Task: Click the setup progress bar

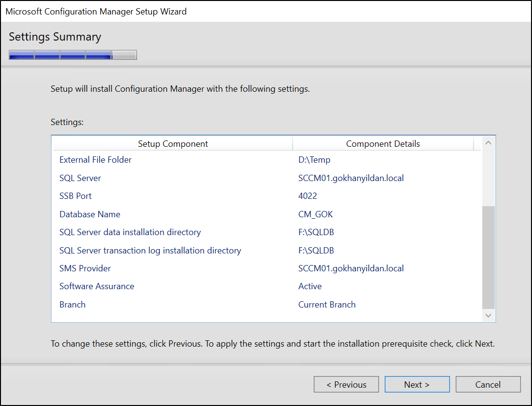Action: click(x=73, y=55)
